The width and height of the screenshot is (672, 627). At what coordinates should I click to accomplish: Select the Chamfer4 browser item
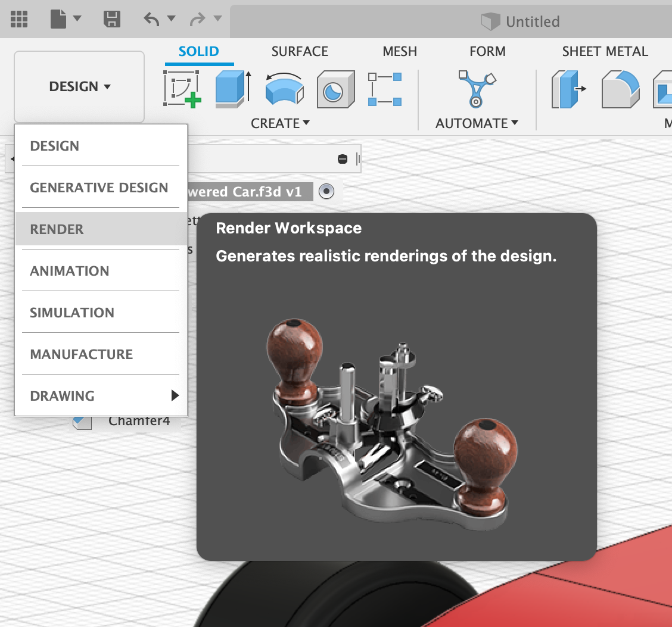[139, 420]
